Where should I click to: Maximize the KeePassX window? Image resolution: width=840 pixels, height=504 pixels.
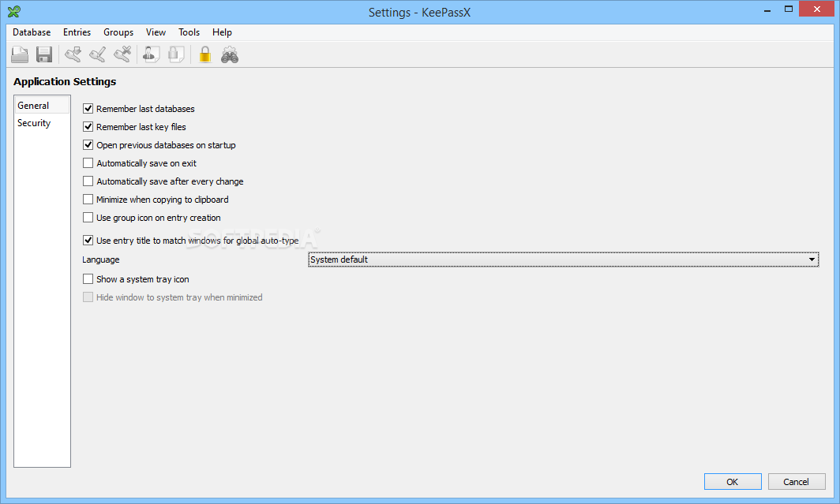(788, 9)
